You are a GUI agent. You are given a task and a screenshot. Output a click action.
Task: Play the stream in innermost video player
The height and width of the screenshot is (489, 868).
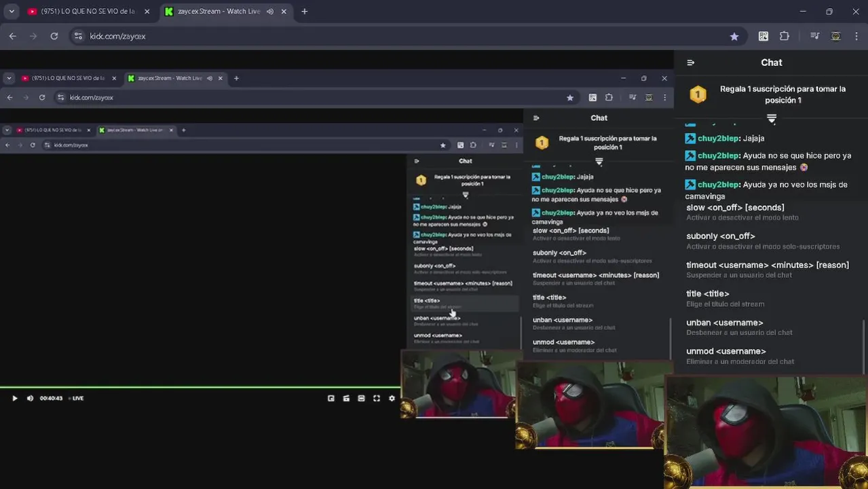(14, 398)
